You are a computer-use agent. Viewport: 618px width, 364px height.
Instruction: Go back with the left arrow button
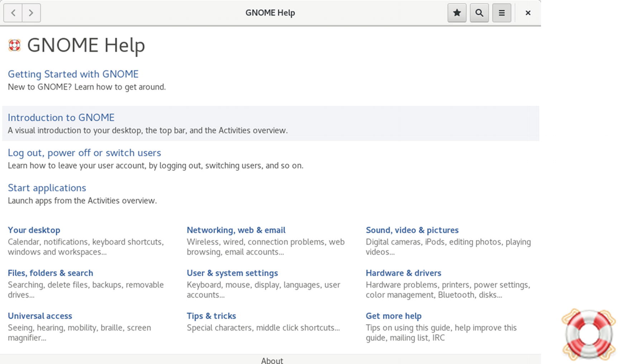(x=13, y=13)
